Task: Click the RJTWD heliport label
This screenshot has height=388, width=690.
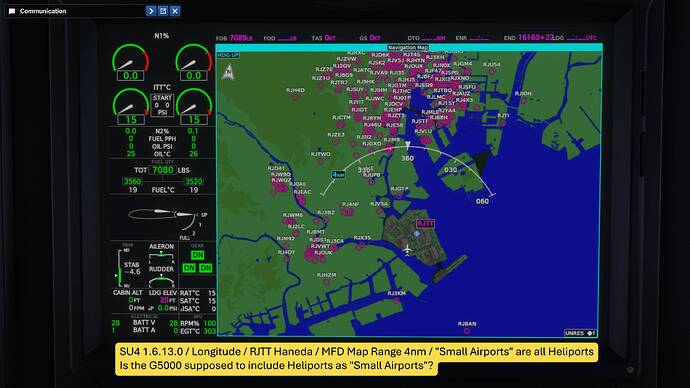Action: [x=320, y=154]
